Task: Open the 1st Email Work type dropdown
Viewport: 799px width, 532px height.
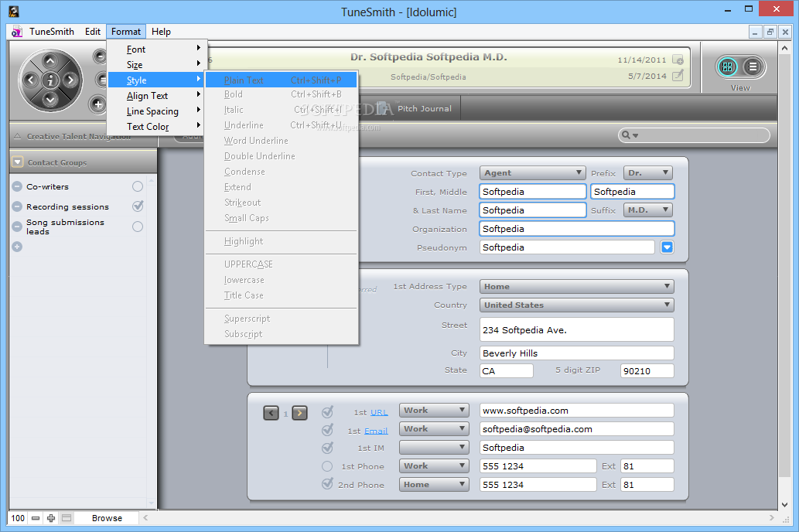Action: coord(434,429)
